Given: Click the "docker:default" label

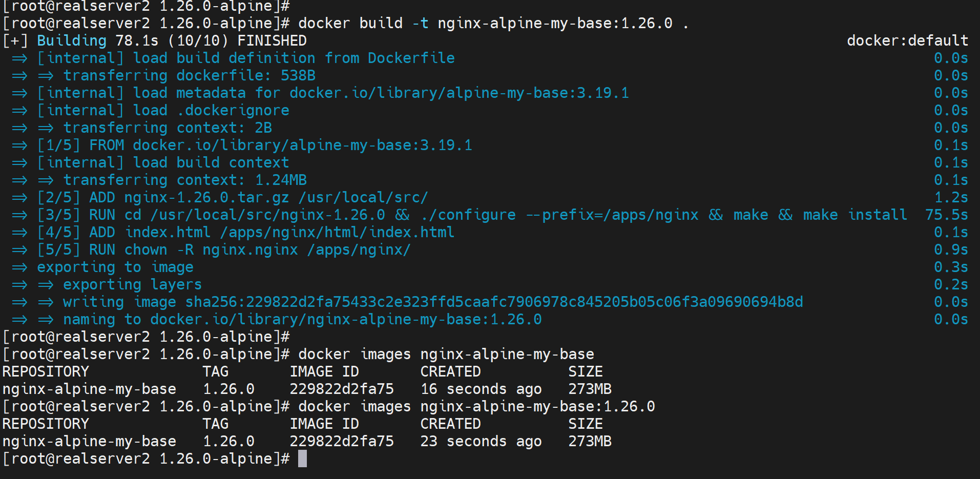Looking at the screenshot, I should pyautogui.click(x=907, y=40).
